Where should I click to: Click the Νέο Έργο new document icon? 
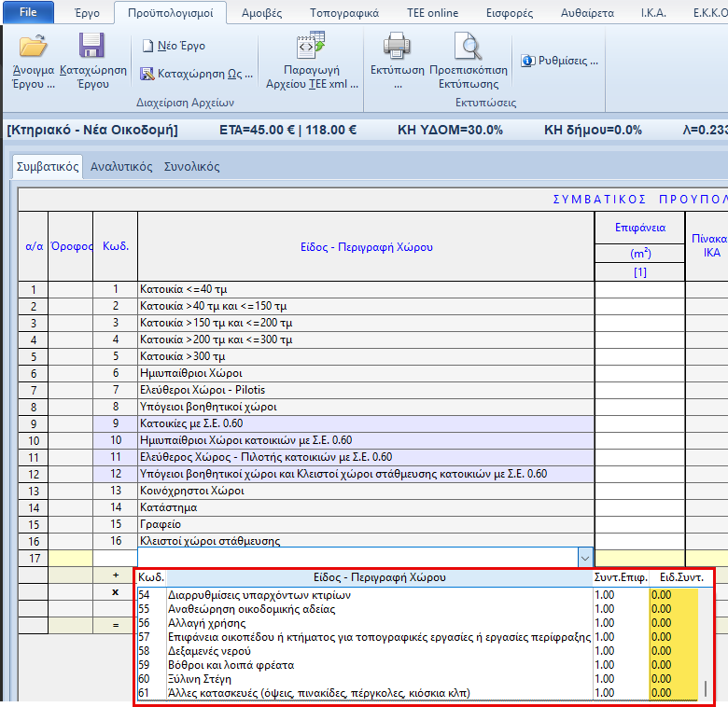[x=173, y=46]
